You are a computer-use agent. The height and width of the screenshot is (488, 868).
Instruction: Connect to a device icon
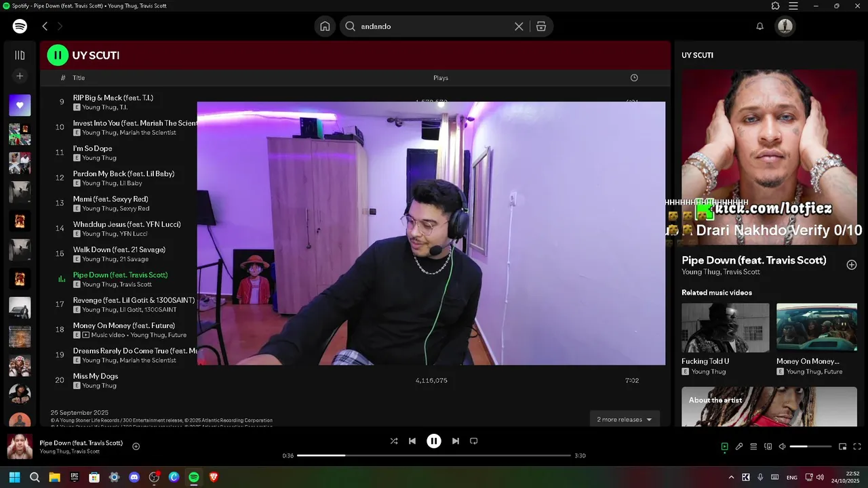(768, 447)
